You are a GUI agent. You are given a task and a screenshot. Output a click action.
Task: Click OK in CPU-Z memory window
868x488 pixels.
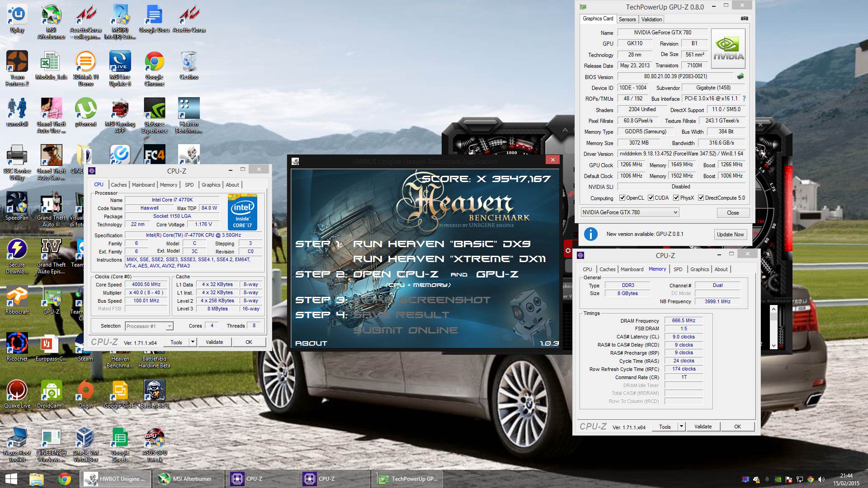(x=737, y=427)
